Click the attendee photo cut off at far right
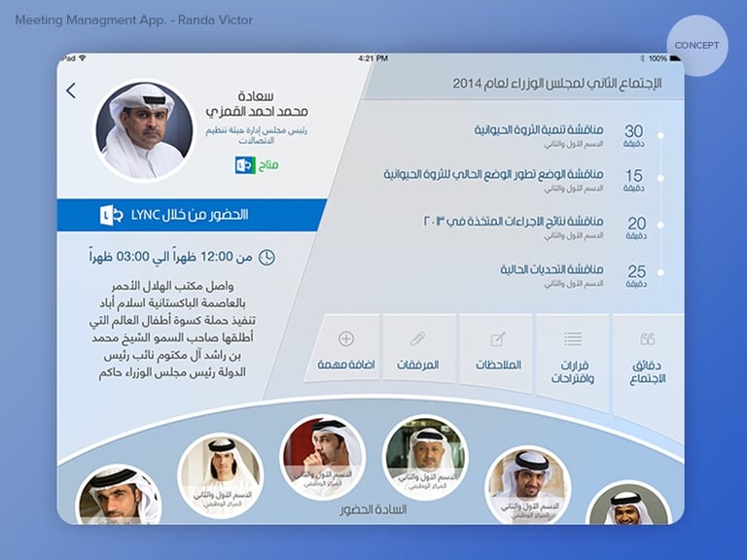This screenshot has width=747, height=560. coord(630,504)
